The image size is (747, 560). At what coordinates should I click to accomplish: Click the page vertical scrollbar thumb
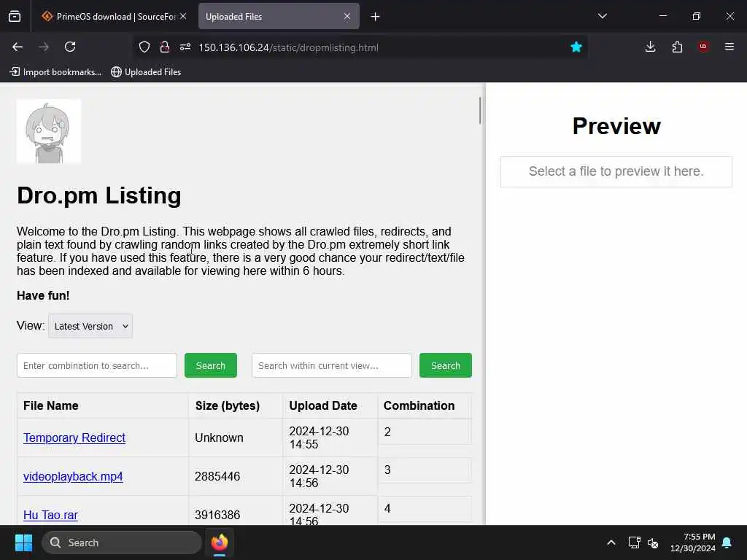tap(480, 111)
